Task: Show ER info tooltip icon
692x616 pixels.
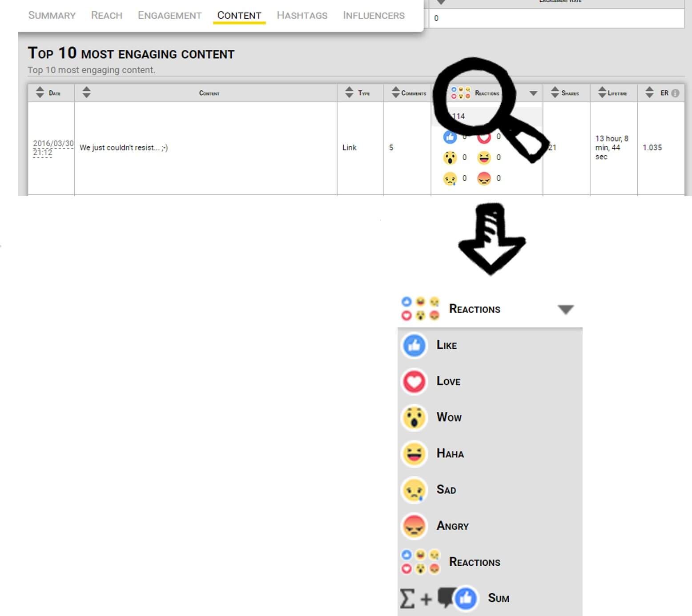Action: pyautogui.click(x=675, y=93)
